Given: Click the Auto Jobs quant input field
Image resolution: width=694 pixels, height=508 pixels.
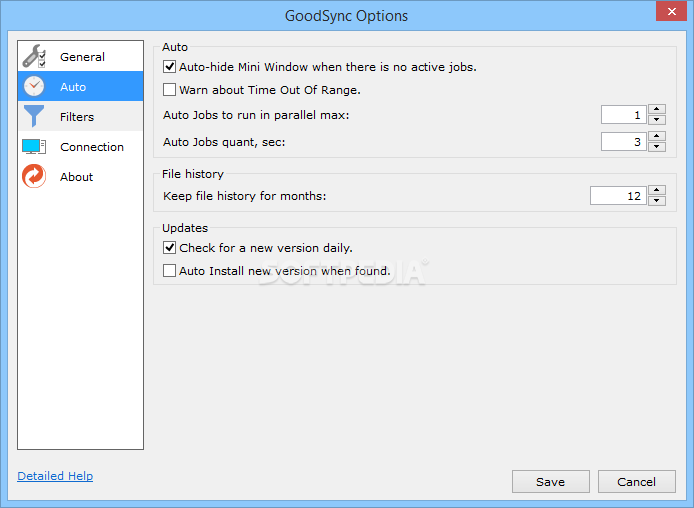Looking at the screenshot, I should pyautogui.click(x=624, y=142).
